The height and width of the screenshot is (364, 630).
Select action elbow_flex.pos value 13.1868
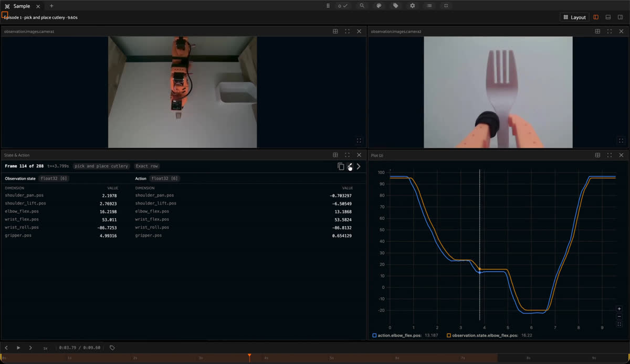(x=343, y=211)
